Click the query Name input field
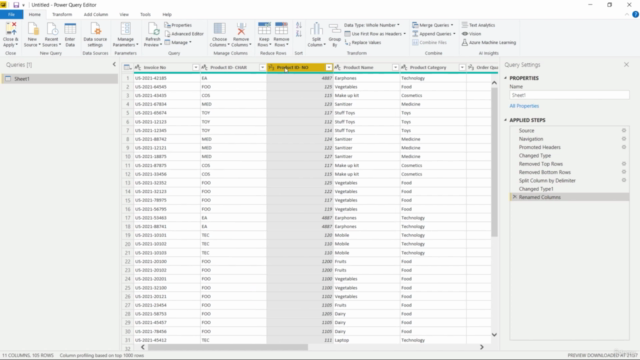Viewport: 640px width, 360px height. pos(569,95)
